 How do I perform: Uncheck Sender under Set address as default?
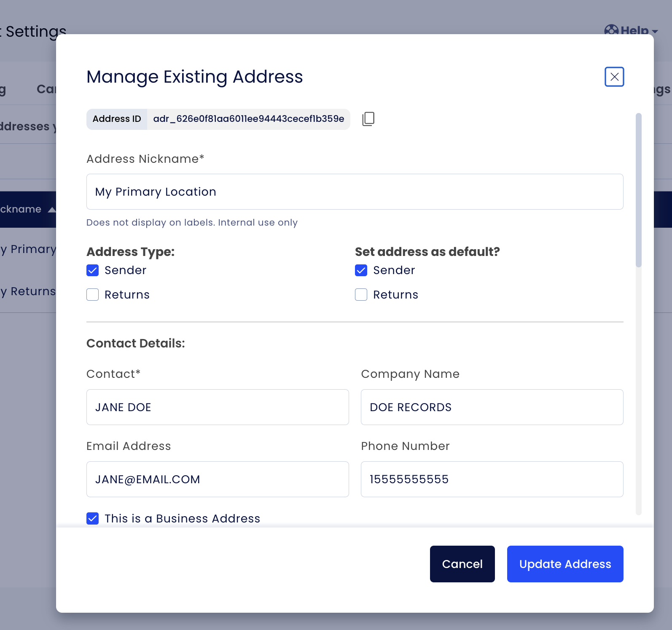coord(361,270)
